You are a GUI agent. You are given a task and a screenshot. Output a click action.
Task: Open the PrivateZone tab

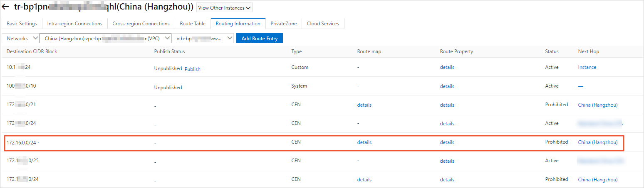tap(283, 24)
